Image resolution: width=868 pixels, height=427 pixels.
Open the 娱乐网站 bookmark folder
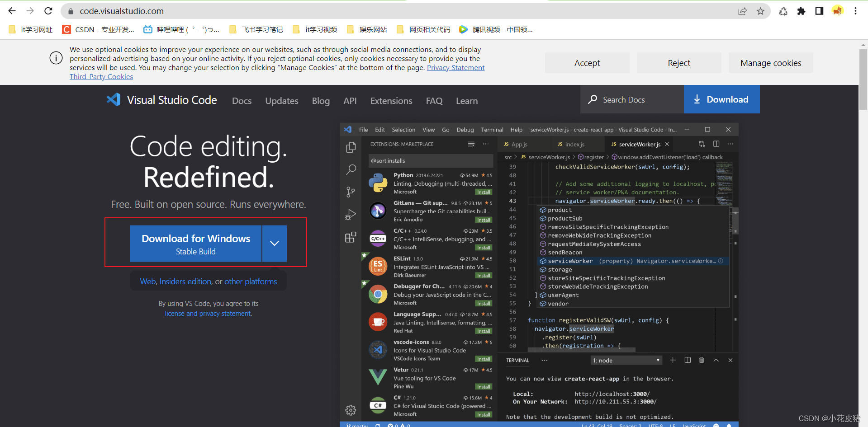coord(367,29)
